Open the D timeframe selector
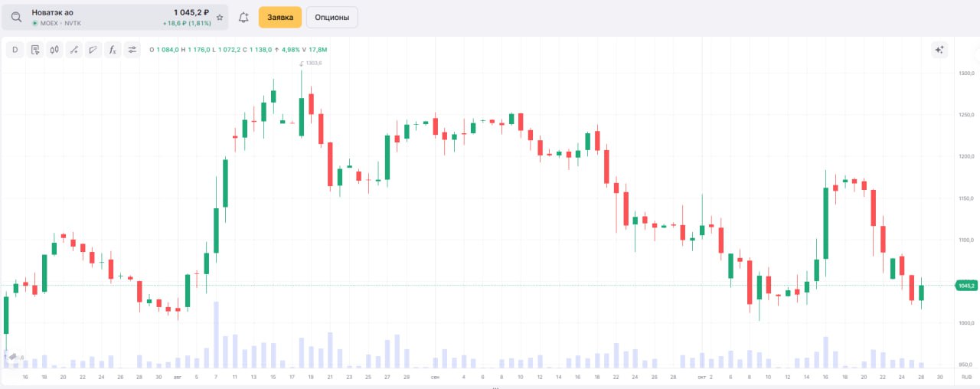 (x=15, y=50)
